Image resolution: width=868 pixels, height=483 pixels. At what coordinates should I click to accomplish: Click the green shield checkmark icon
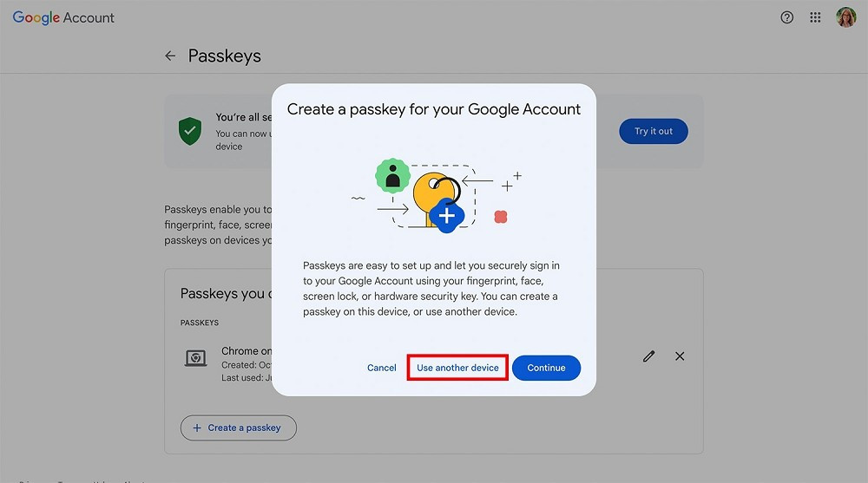tap(189, 132)
